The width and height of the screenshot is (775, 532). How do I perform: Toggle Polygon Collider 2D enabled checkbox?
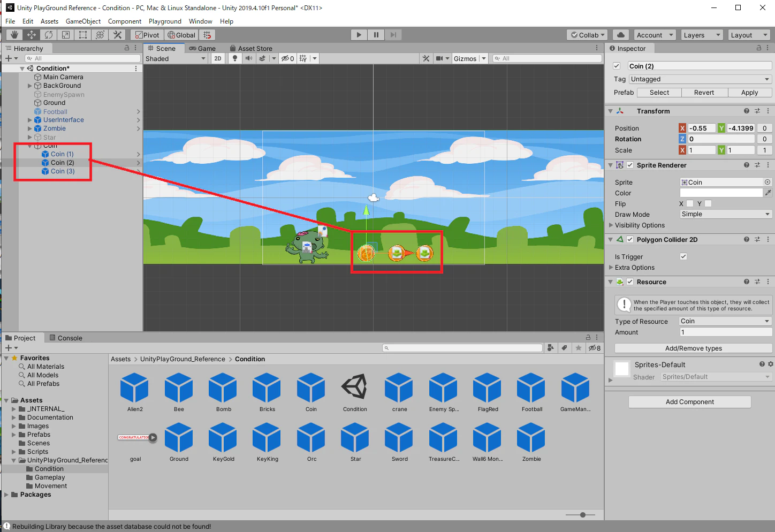[630, 239]
